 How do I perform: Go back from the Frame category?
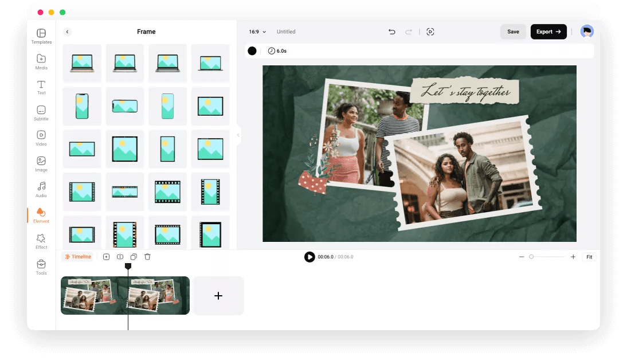pyautogui.click(x=68, y=32)
